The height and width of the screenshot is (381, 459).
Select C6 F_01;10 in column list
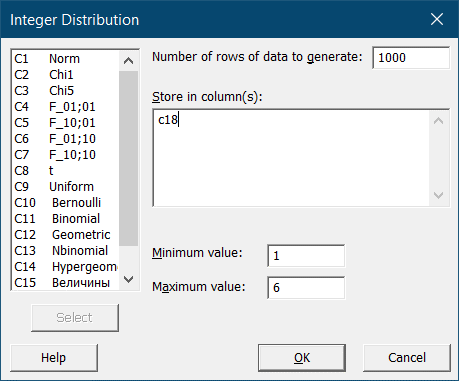point(66,139)
